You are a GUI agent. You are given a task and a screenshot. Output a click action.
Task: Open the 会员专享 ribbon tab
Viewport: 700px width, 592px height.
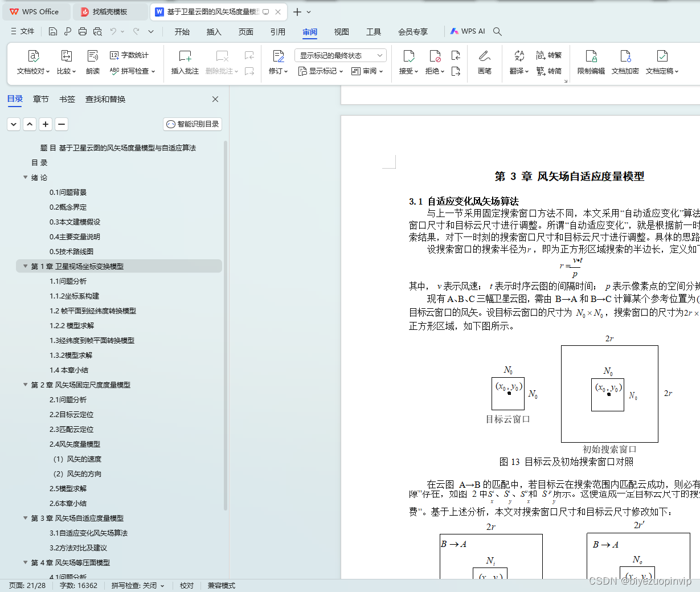click(x=413, y=31)
